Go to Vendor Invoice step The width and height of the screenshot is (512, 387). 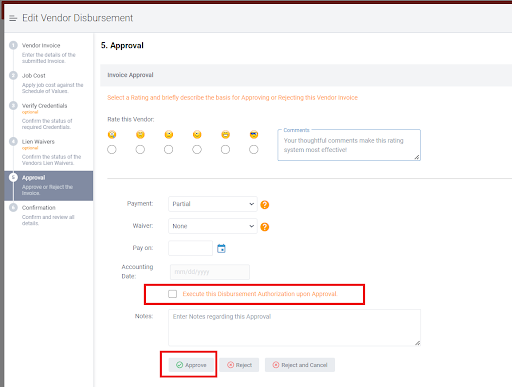[48, 53]
